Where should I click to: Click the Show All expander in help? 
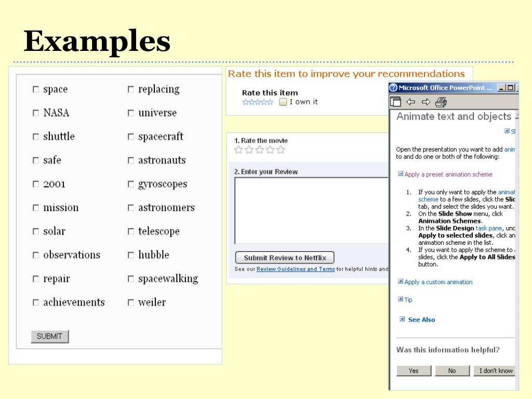click(x=507, y=130)
